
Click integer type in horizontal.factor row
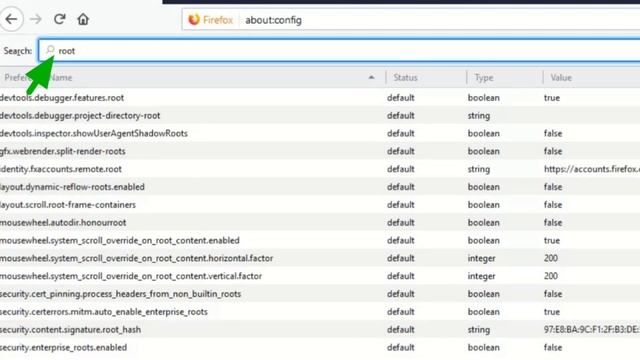tap(482, 258)
